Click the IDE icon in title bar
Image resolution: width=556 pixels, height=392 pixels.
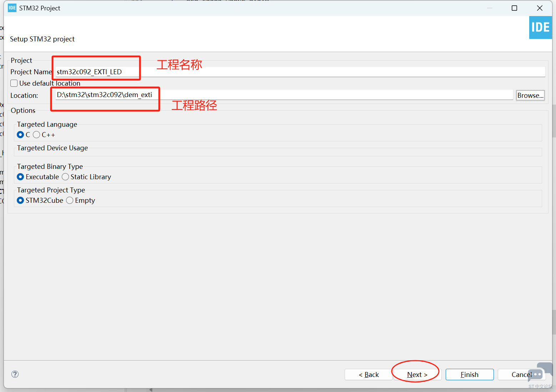point(12,8)
